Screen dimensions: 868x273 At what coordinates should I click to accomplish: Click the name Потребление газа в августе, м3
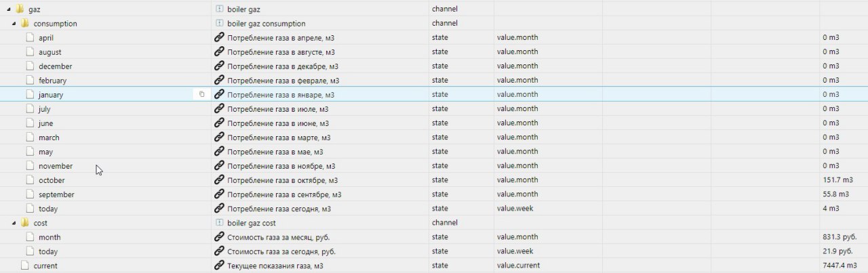pos(281,52)
